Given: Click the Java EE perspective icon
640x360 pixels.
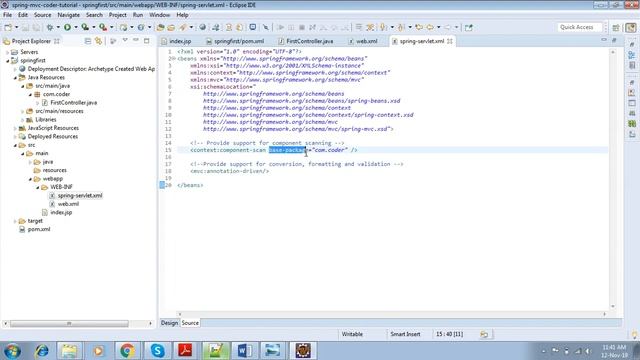Looking at the screenshot, I should pos(631,27).
